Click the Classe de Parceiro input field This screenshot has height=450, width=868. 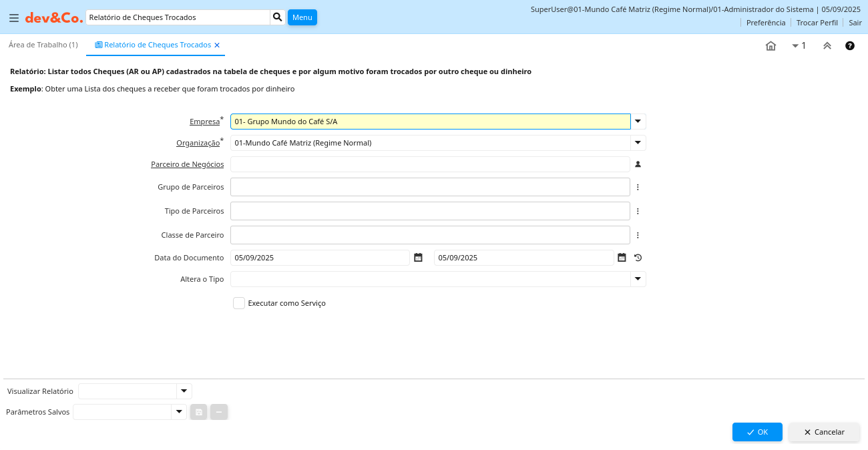point(430,235)
